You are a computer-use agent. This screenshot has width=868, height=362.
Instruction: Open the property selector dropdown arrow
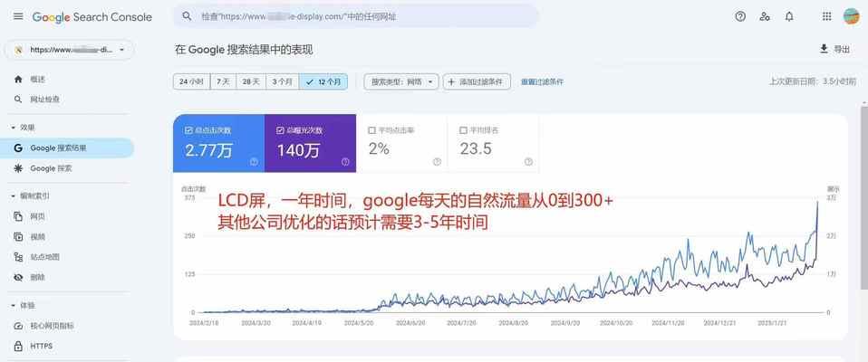(121, 50)
